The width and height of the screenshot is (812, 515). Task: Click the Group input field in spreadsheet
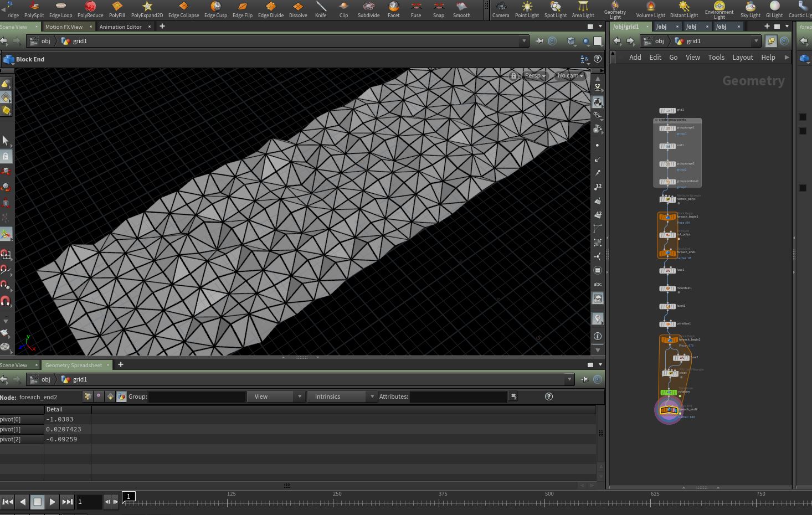[x=197, y=396]
